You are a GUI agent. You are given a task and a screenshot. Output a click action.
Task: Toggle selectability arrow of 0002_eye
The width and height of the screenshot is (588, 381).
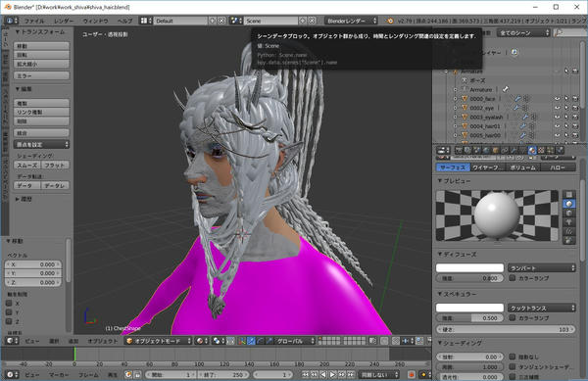pos(566,108)
